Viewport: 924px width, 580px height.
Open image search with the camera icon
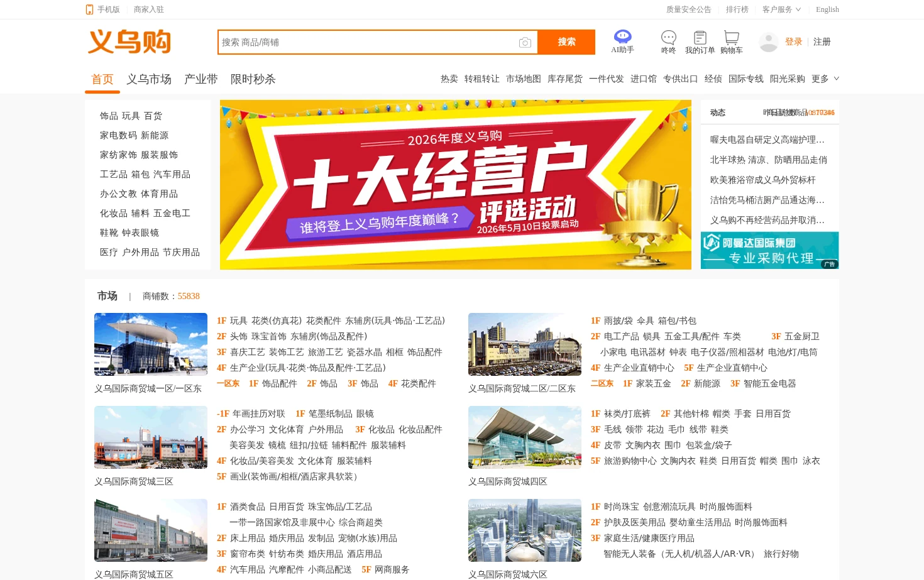point(525,42)
